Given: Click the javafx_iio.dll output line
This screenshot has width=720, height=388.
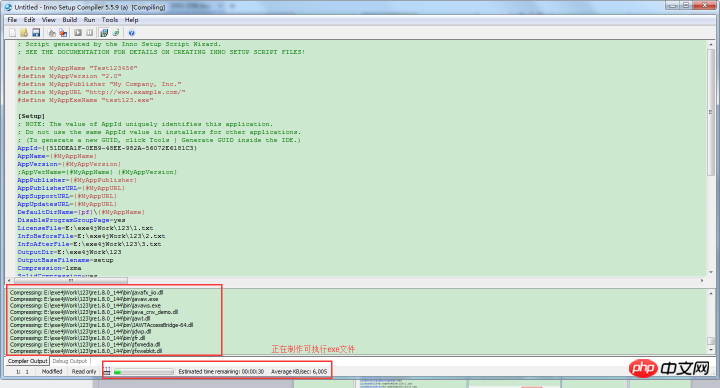Looking at the screenshot, I should pos(86,292).
